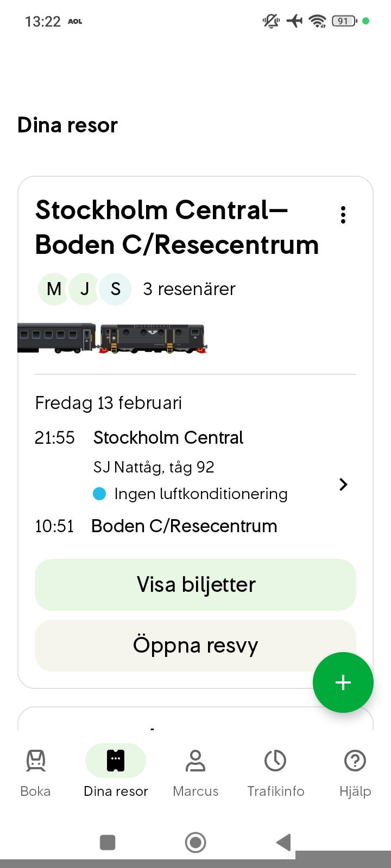Click the blue air-conditioning info dot

(99, 494)
